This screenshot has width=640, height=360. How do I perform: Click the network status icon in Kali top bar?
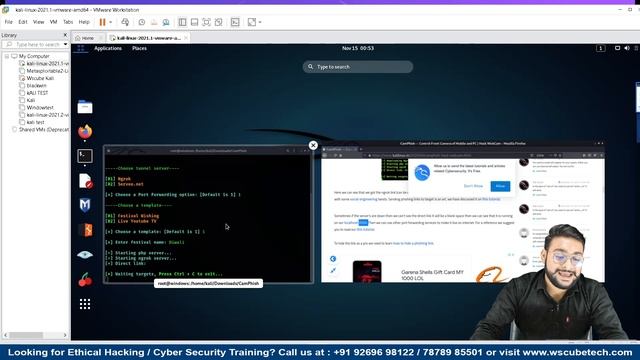click(x=618, y=48)
